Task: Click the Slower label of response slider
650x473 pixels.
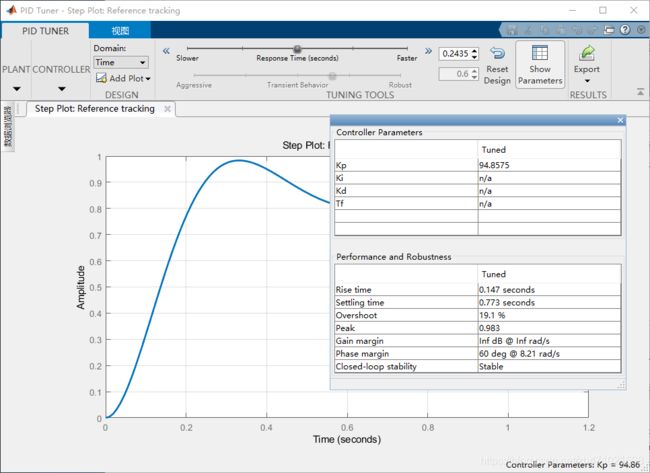Action: 187,58
